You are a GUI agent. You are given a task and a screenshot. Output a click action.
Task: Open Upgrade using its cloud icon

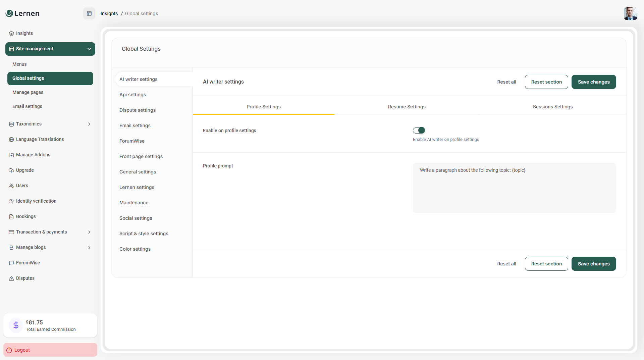tap(11, 170)
